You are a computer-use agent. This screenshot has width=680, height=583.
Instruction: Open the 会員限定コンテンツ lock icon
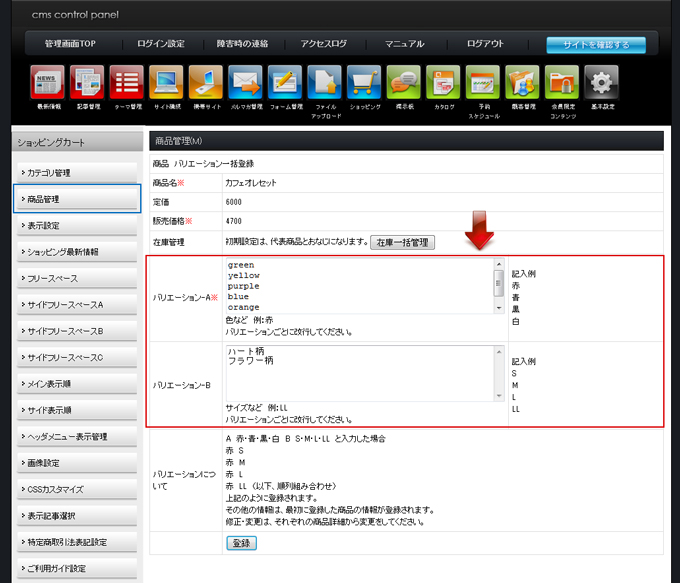click(562, 83)
